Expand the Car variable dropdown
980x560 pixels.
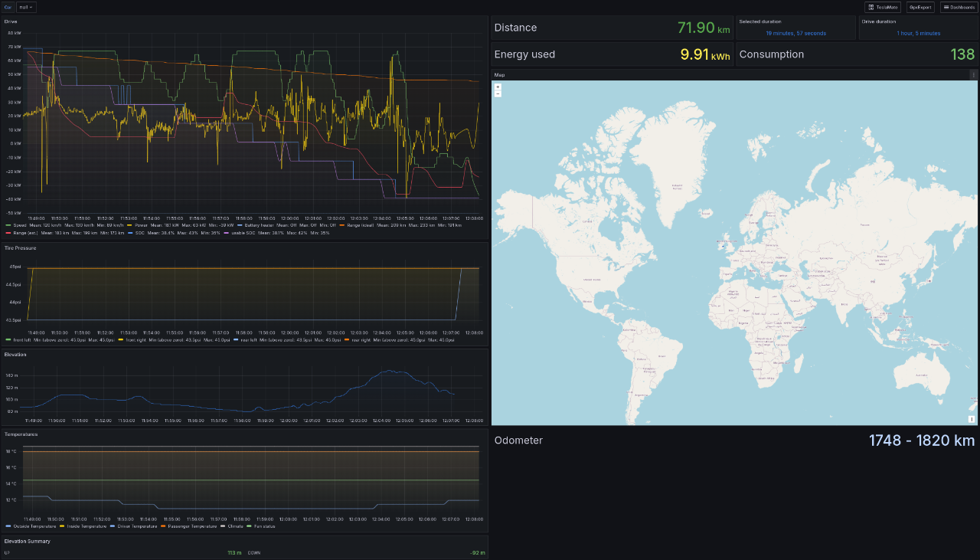tap(26, 7)
